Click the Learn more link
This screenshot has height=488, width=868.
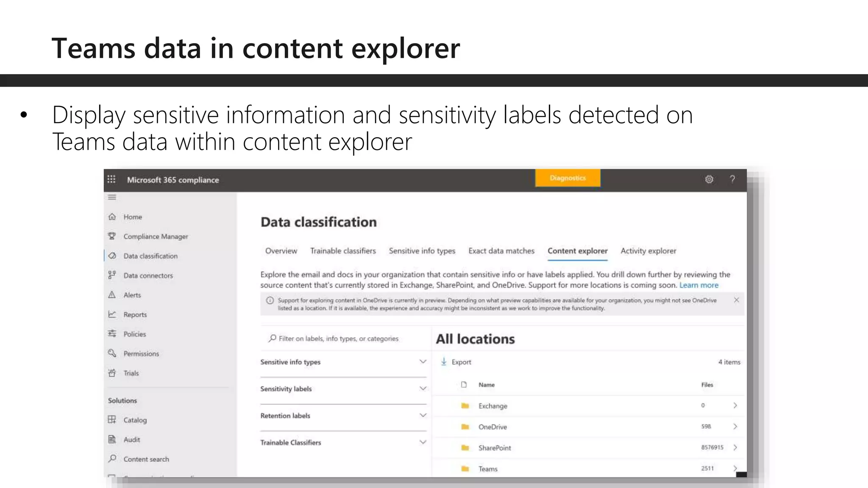click(699, 285)
